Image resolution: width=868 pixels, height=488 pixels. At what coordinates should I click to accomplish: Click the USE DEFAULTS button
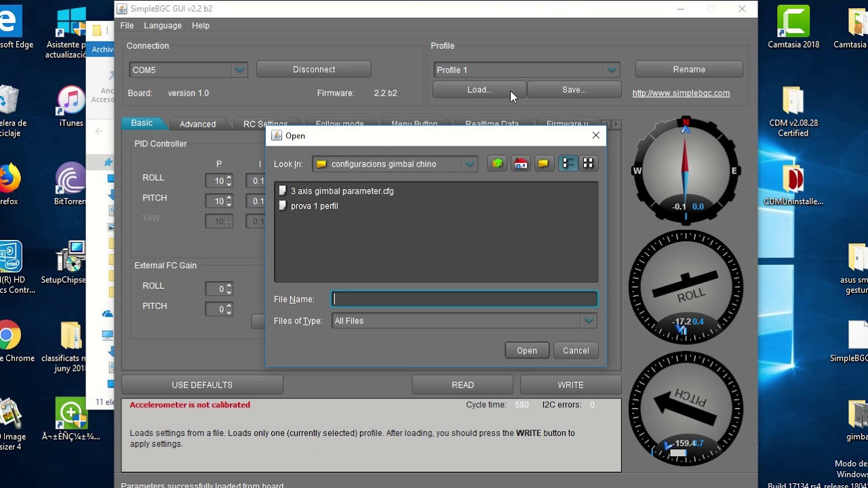click(202, 385)
